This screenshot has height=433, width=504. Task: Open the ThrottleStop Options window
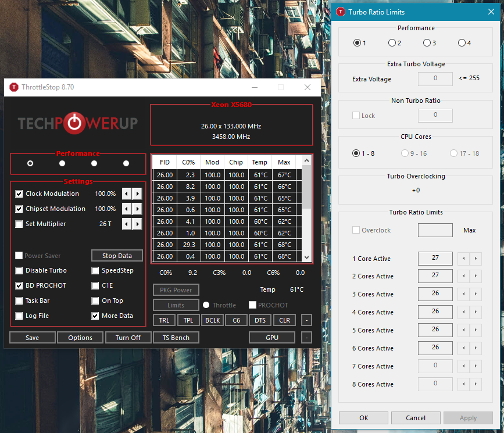[x=80, y=338]
